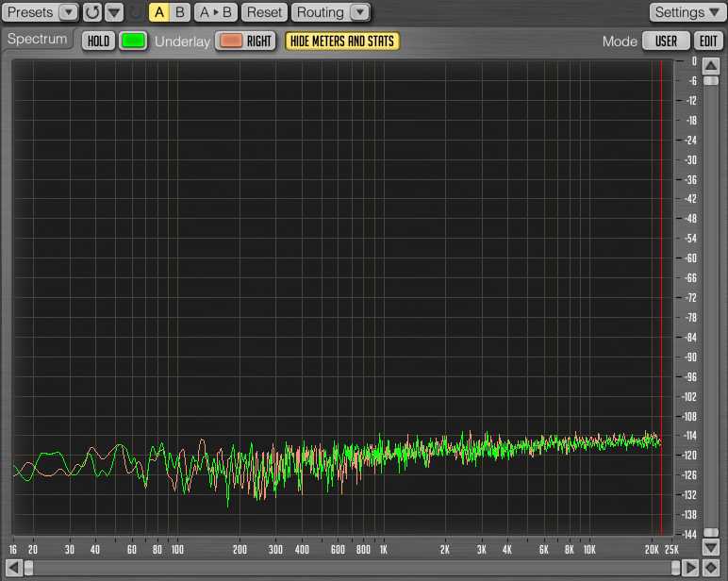Click the Reset button
This screenshot has height=581, width=728.
pyautogui.click(x=264, y=12)
